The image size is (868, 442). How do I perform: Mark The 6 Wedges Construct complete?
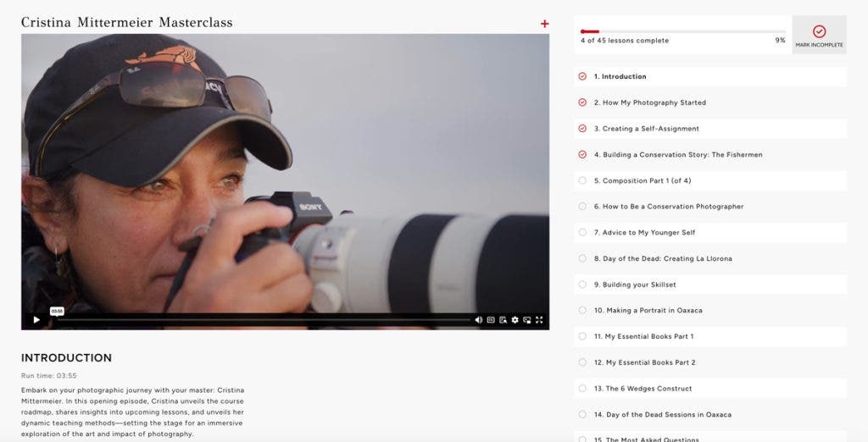[582, 389]
